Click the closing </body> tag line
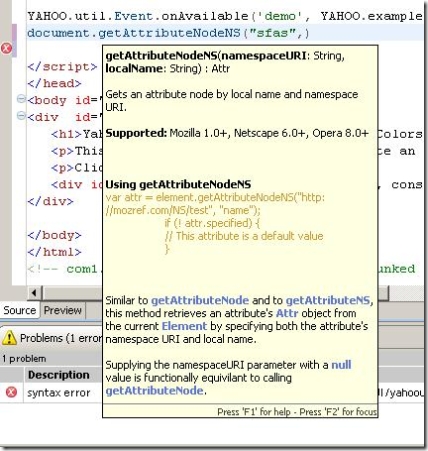Image resolution: width=428 pixels, height=451 pixels. [54, 235]
